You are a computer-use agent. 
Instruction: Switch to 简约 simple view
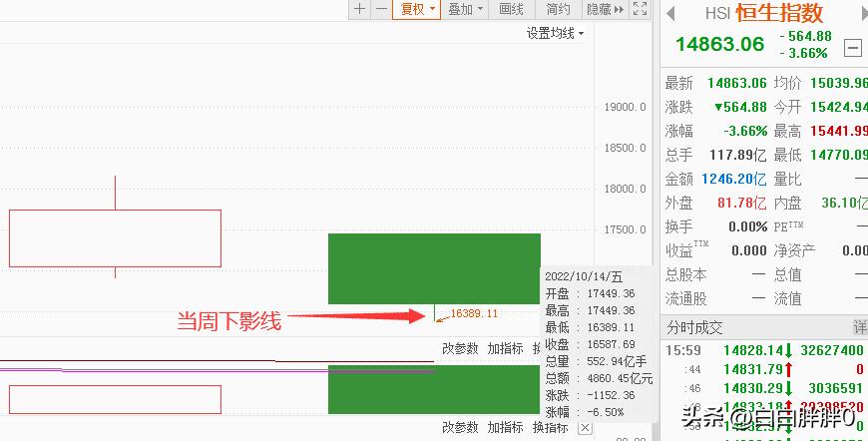click(x=558, y=9)
